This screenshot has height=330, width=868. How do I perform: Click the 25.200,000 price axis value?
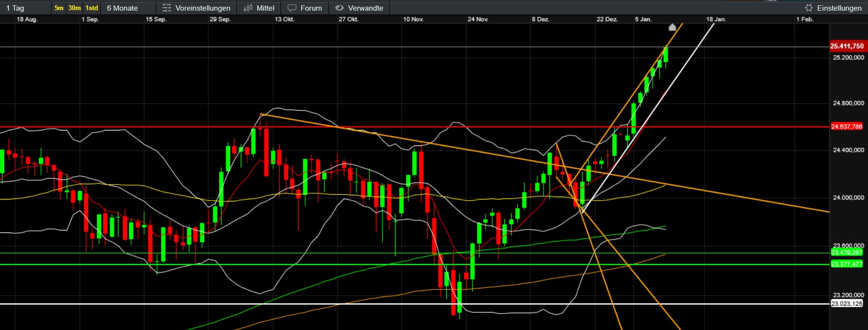(x=848, y=57)
